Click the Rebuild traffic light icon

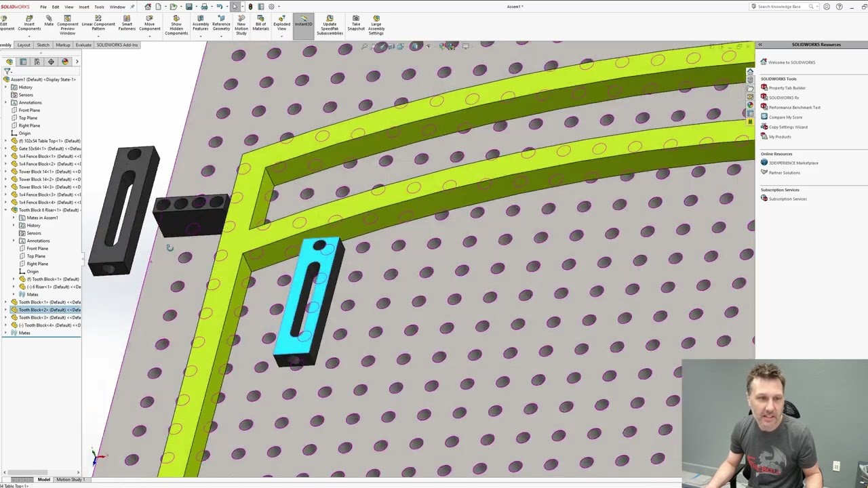(250, 7)
